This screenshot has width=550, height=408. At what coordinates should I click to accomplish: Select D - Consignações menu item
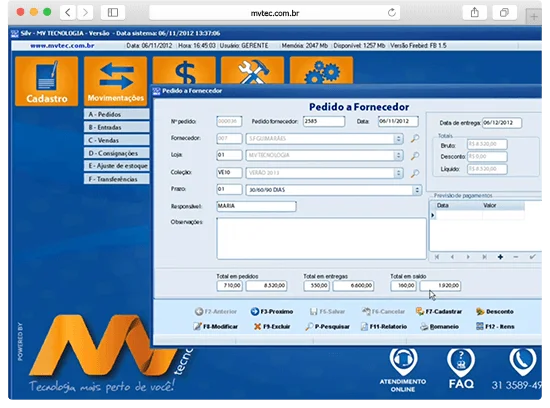click(116, 153)
